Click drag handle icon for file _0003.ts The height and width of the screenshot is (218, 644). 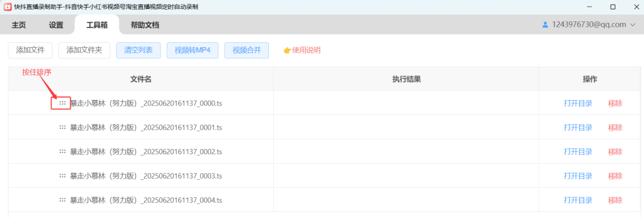pos(63,176)
